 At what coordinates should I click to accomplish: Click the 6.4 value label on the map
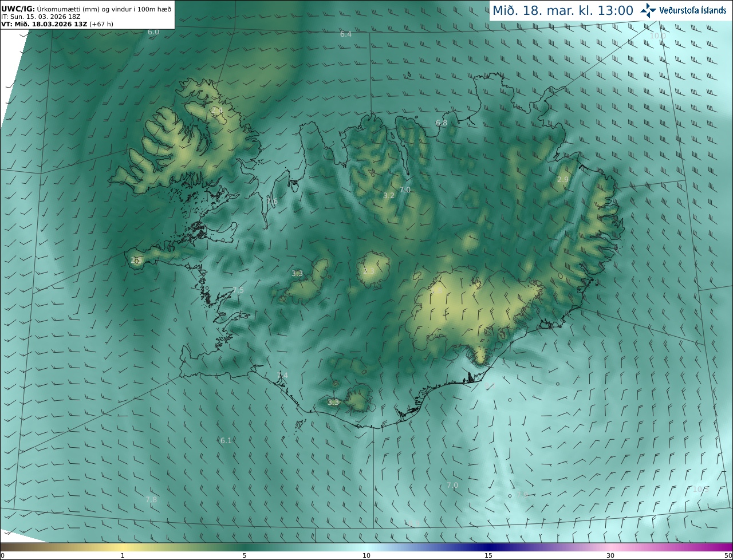346,34
